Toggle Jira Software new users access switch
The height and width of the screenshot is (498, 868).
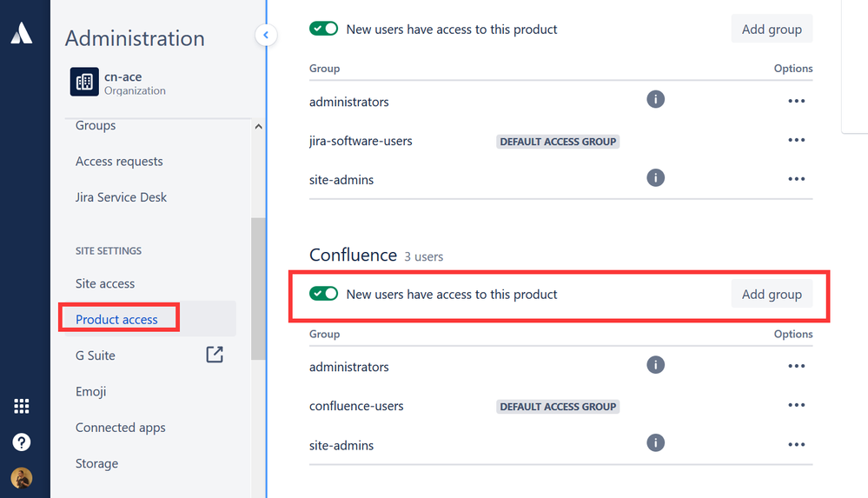click(x=324, y=29)
